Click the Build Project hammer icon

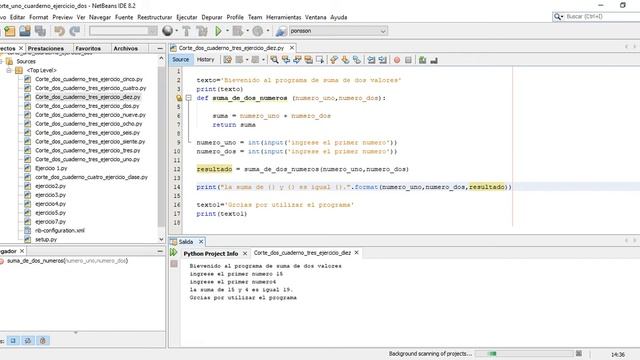[187, 31]
